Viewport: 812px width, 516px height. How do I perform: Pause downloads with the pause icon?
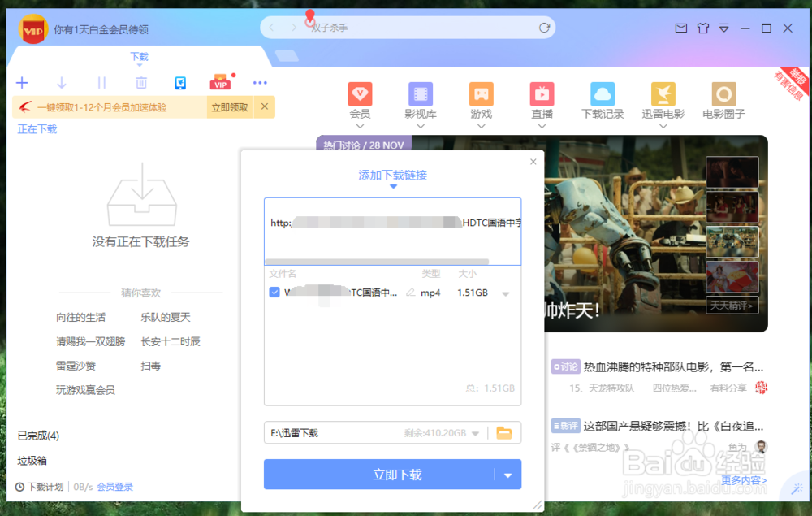click(x=101, y=82)
